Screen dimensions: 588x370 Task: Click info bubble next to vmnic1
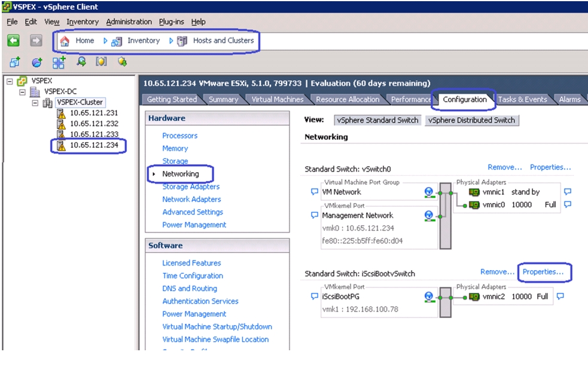click(x=568, y=191)
